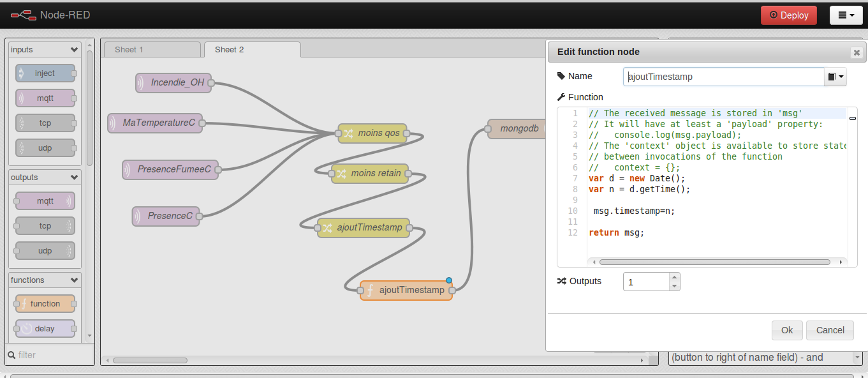This screenshot has height=378, width=868.
Task: Select the mqtt input node in palette
Action: click(45, 98)
